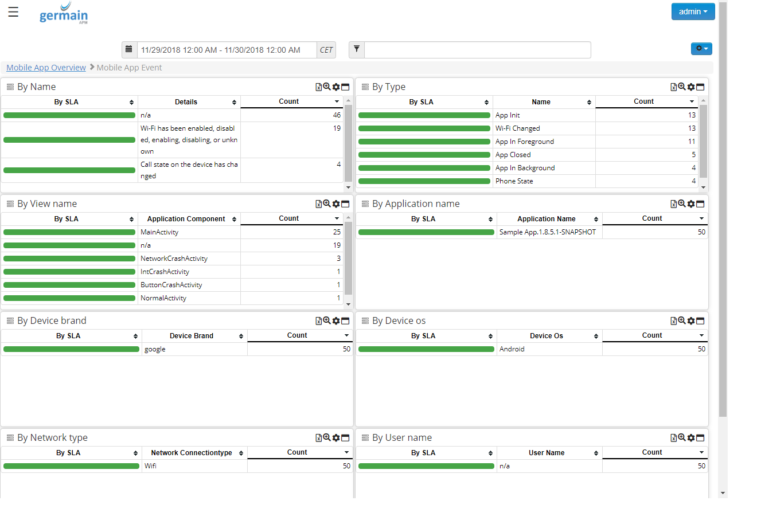Sort By Type table by Count column
The image size is (757, 532).
[x=643, y=101]
